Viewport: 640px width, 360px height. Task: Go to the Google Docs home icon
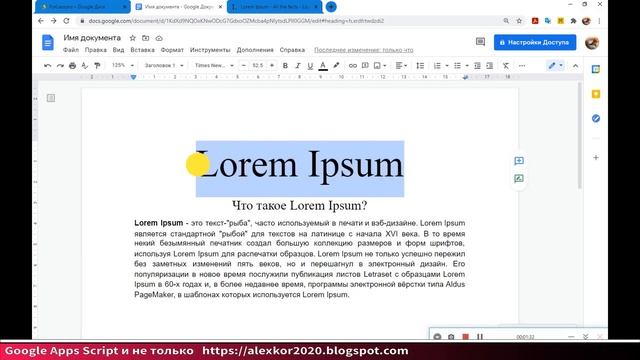(x=48, y=42)
